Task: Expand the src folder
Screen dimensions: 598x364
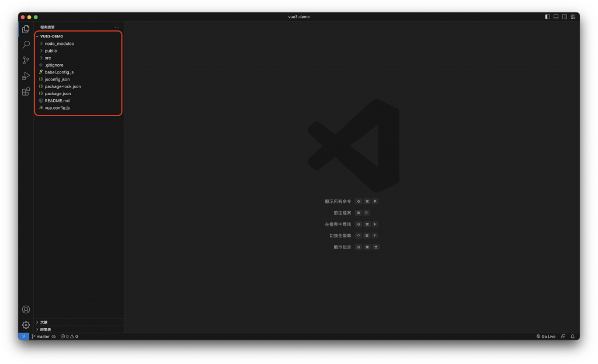Action: point(79,58)
